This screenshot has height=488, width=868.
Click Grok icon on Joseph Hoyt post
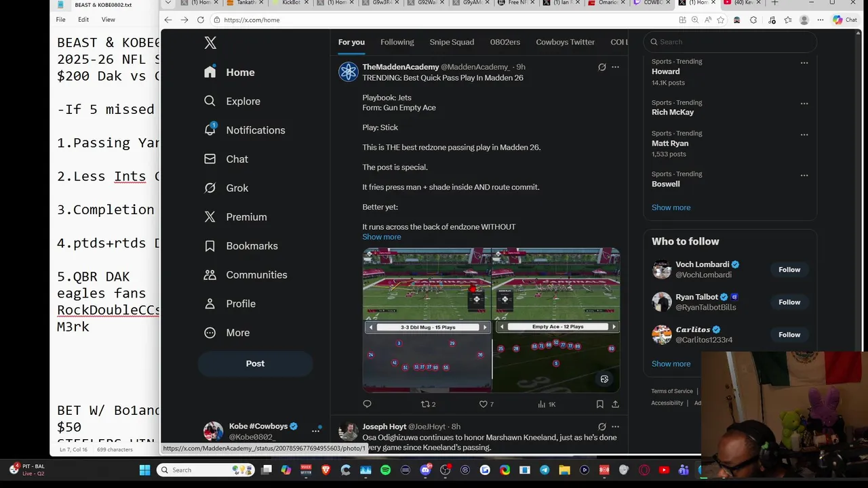(x=601, y=427)
